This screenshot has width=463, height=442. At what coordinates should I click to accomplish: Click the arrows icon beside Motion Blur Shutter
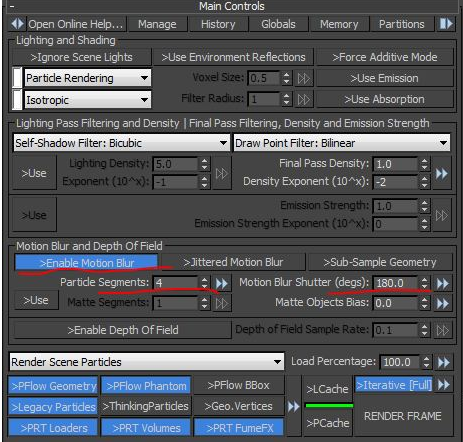coord(442,283)
